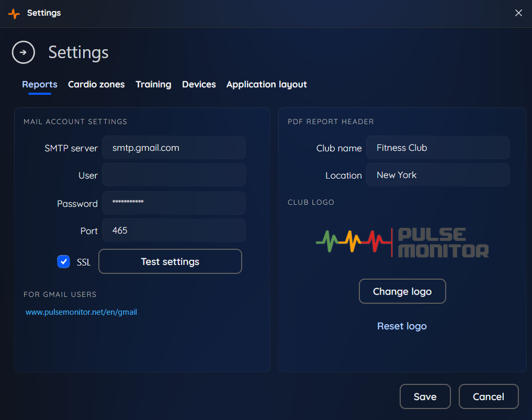
Task: Click the For Gmail Users label
Action: point(60,294)
